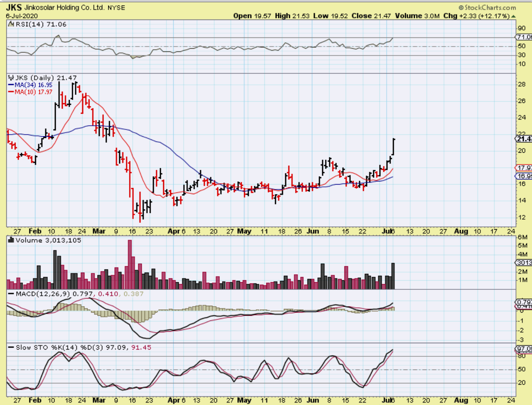Screen dimensions: 532x405
Task: Click the tallest mid-March volume bar
Action: (129, 264)
